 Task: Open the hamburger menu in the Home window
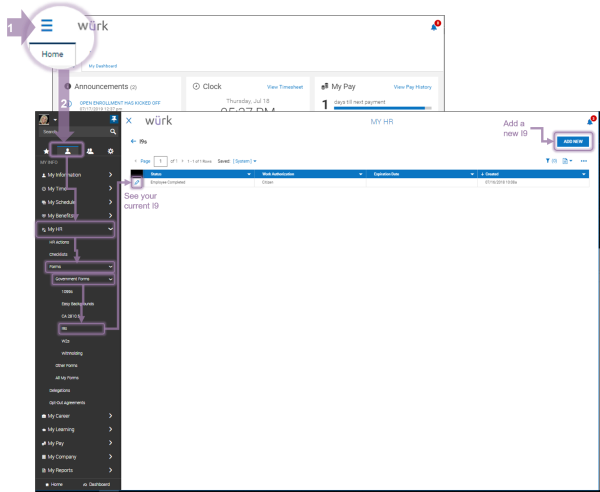click(47, 26)
